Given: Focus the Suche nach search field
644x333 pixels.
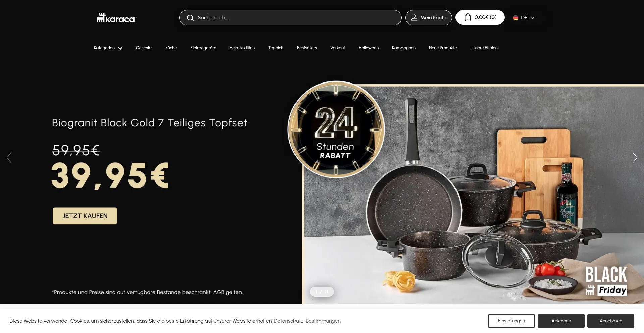Looking at the screenshot, I should (290, 18).
